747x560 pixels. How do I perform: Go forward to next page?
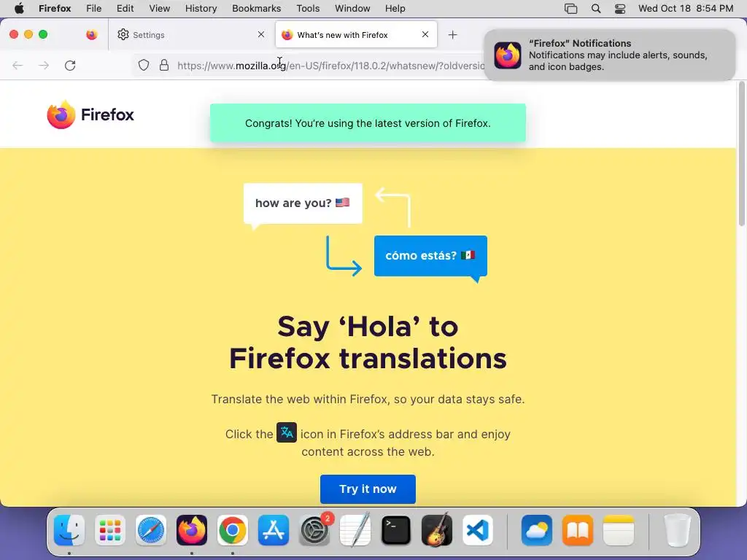tap(44, 65)
